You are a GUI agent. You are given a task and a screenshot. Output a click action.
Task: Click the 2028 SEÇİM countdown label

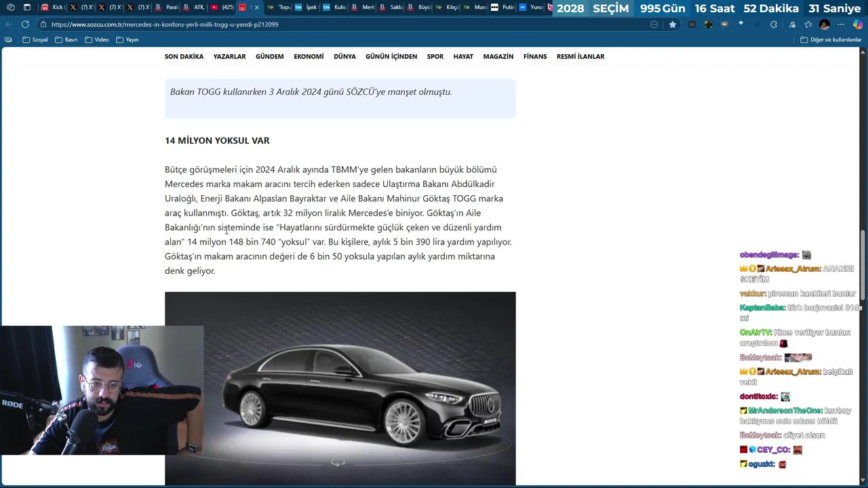coord(593,8)
